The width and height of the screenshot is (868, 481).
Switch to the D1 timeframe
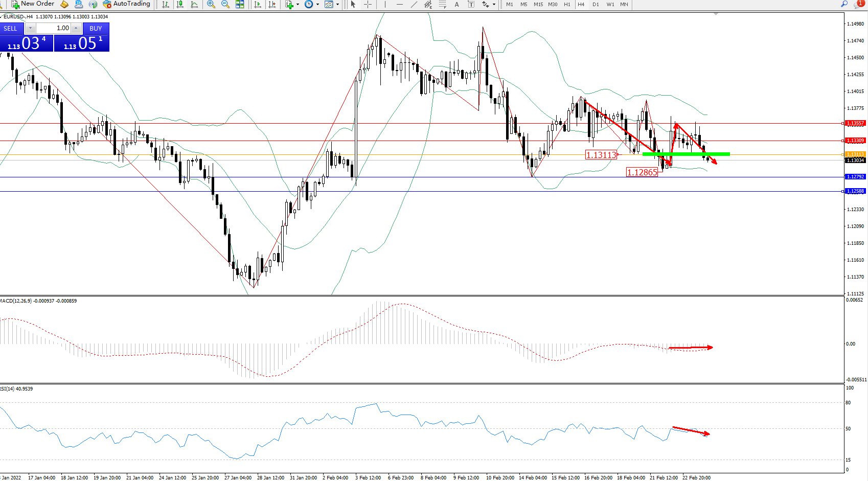(x=596, y=5)
